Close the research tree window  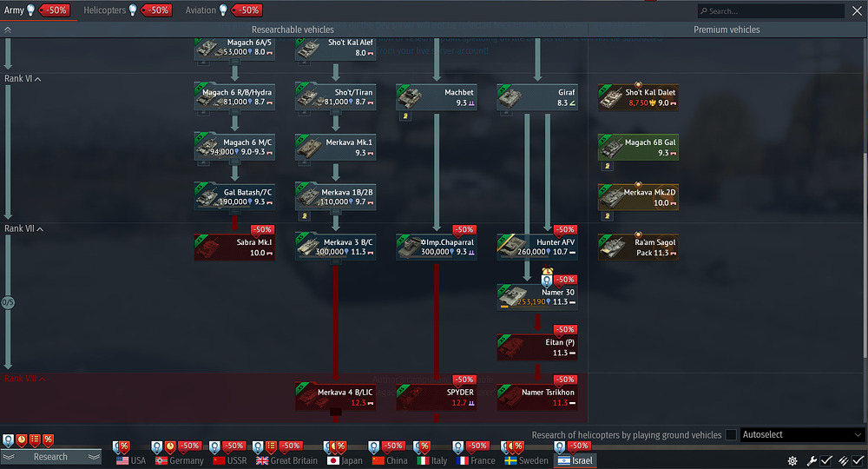(857, 10)
